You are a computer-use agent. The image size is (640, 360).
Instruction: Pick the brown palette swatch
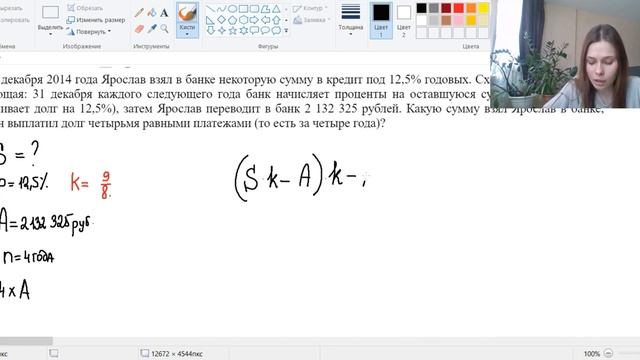[446, 20]
